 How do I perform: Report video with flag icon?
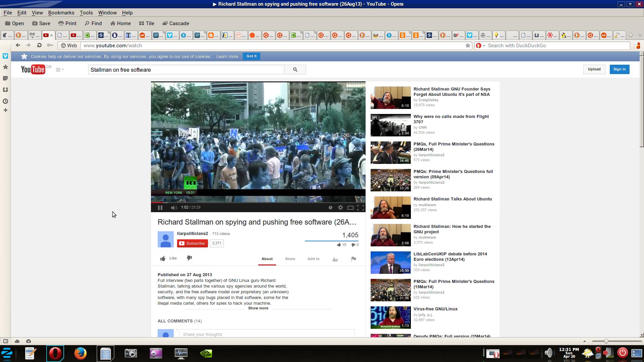(353, 259)
